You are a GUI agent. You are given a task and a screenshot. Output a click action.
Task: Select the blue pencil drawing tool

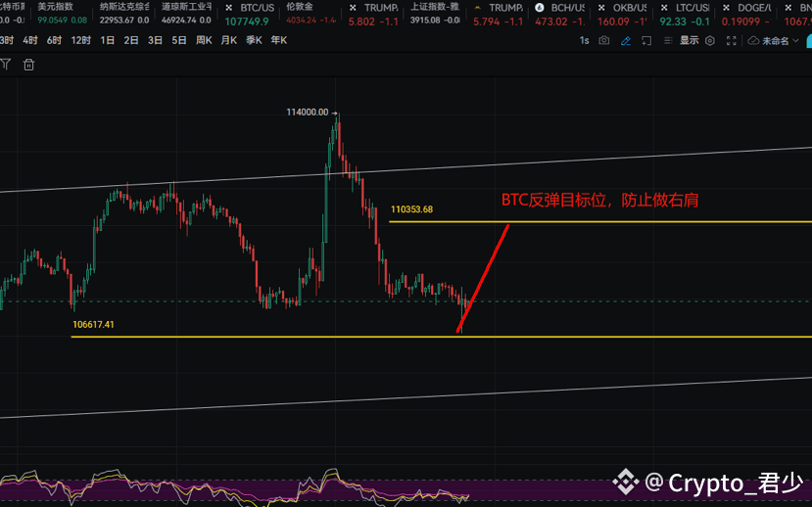626,40
